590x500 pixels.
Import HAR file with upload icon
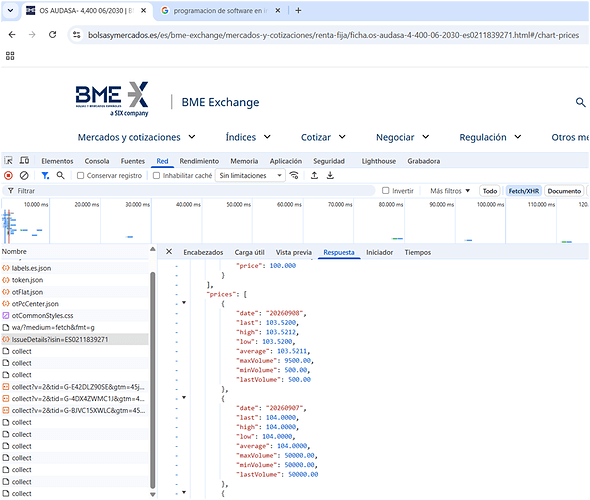pyautogui.click(x=314, y=175)
